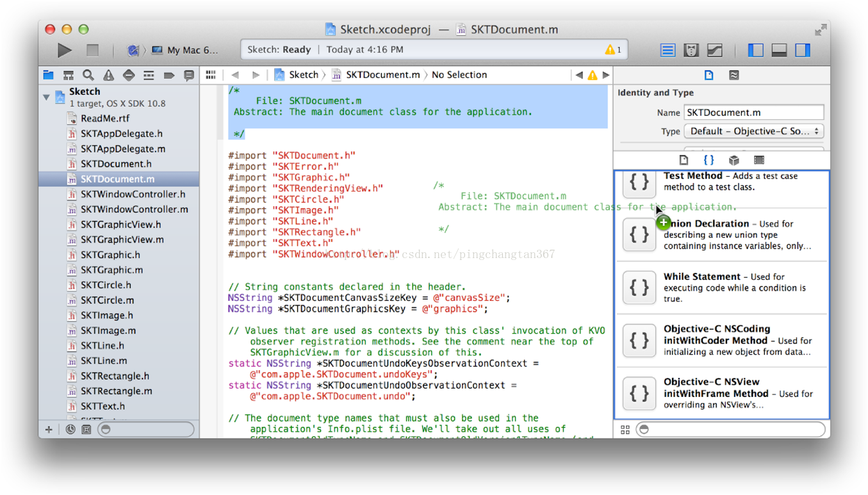
Task: Toggle the navigator pane visibility
Action: pos(755,49)
